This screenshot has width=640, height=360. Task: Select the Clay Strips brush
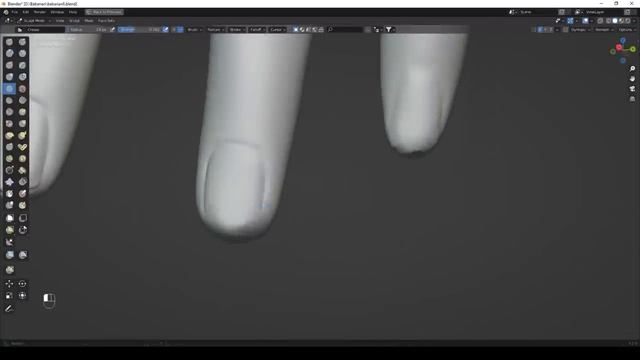tap(22, 53)
